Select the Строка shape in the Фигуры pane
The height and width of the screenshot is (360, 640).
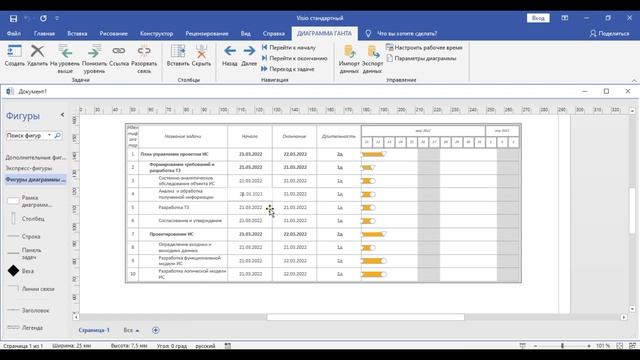13,236
